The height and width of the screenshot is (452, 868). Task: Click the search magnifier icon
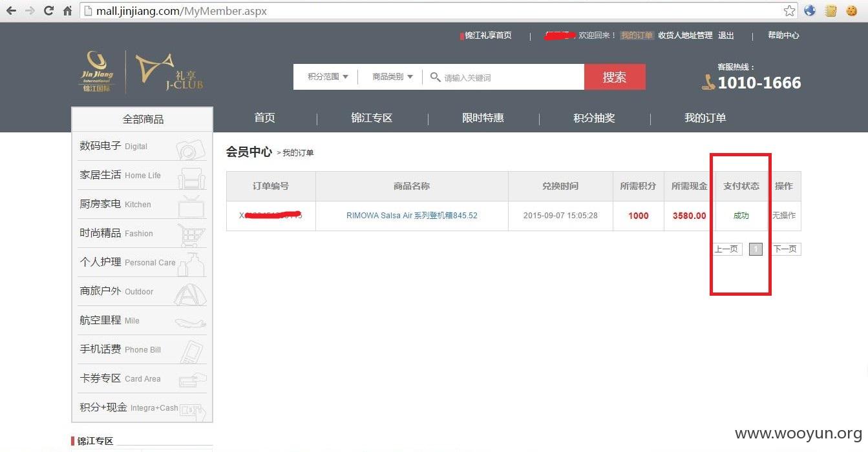(435, 77)
